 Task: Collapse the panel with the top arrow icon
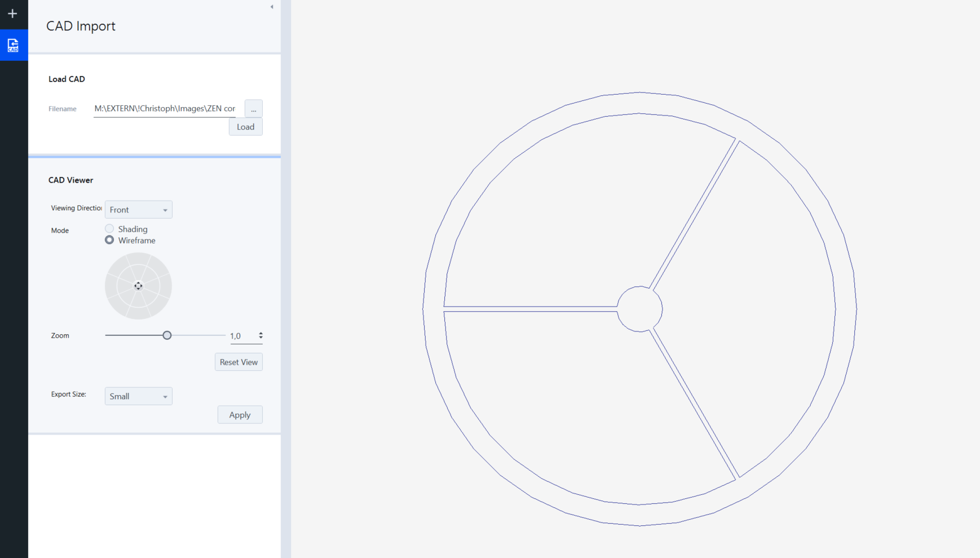point(271,7)
